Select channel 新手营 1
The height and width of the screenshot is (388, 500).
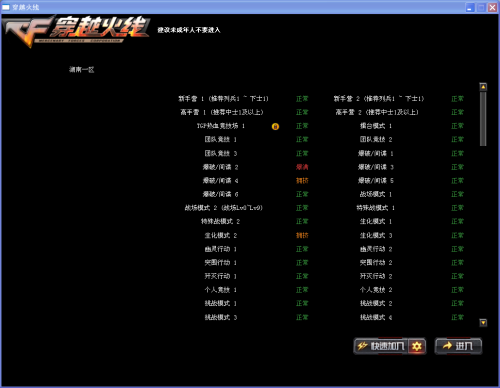[x=223, y=99]
